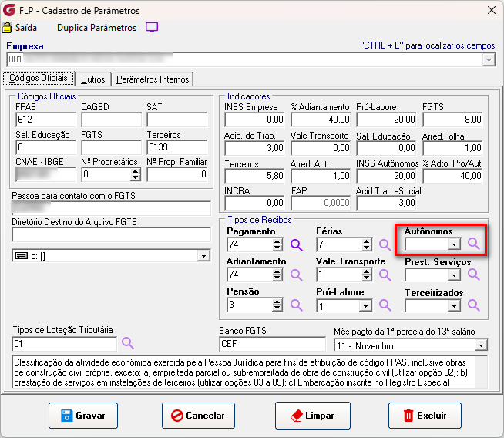Click the Arred. Adto indicator field
The image size is (504, 438).
point(321,176)
